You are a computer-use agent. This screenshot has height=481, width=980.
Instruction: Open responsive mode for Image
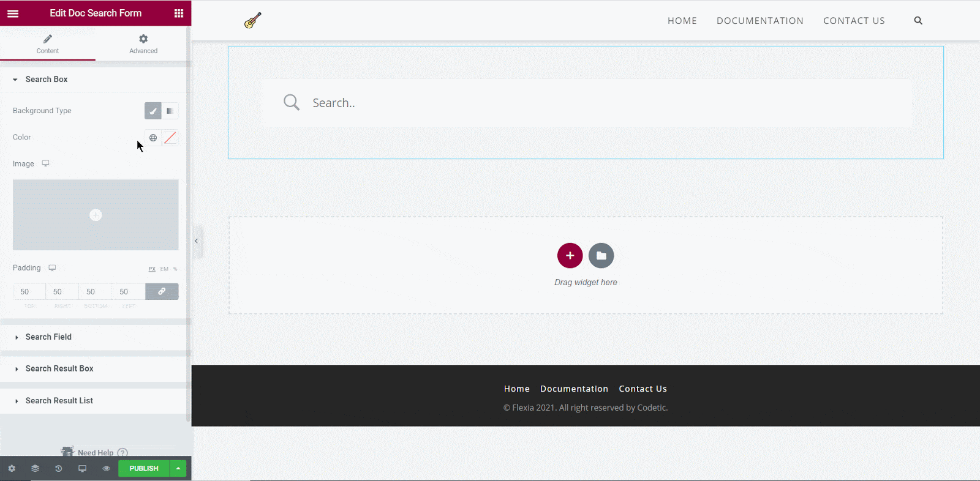click(x=45, y=163)
